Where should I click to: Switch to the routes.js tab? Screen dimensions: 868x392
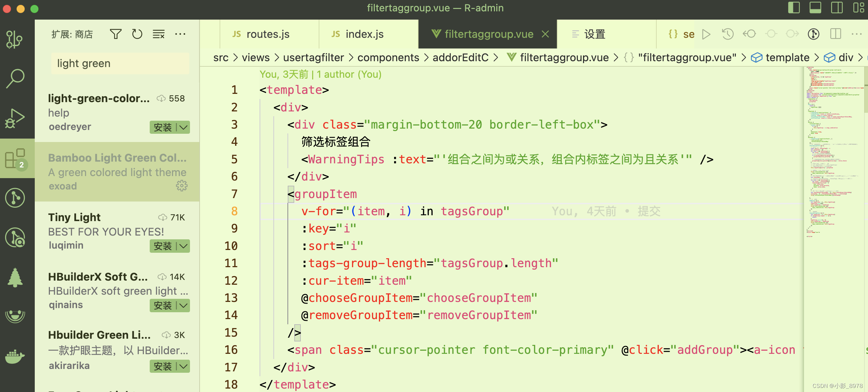(268, 34)
